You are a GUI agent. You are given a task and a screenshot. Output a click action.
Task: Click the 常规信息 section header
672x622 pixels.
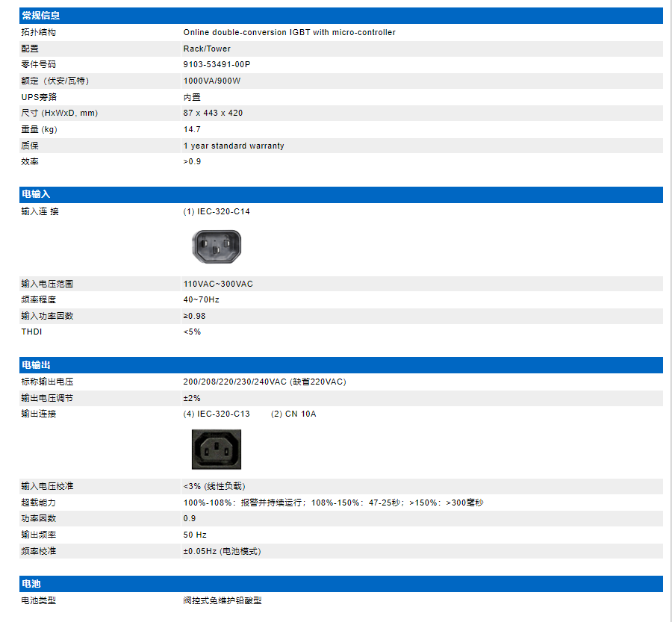point(41,16)
